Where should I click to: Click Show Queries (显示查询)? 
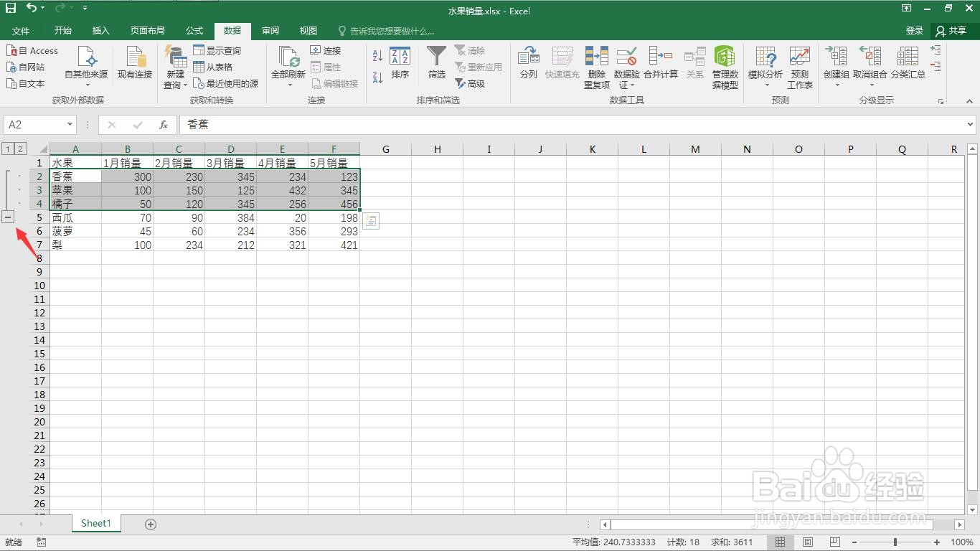217,51
